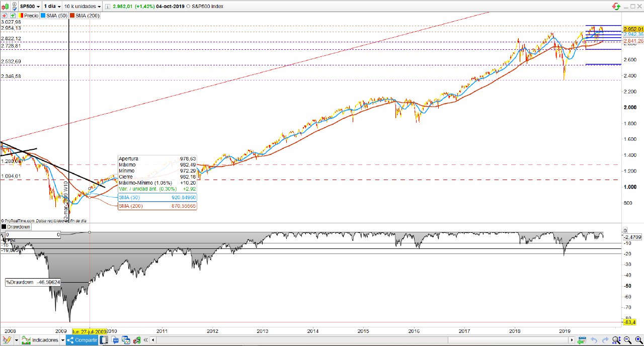Click the 2016 year label on time axis
Viewport: 644px width, 346px height.
(414, 331)
